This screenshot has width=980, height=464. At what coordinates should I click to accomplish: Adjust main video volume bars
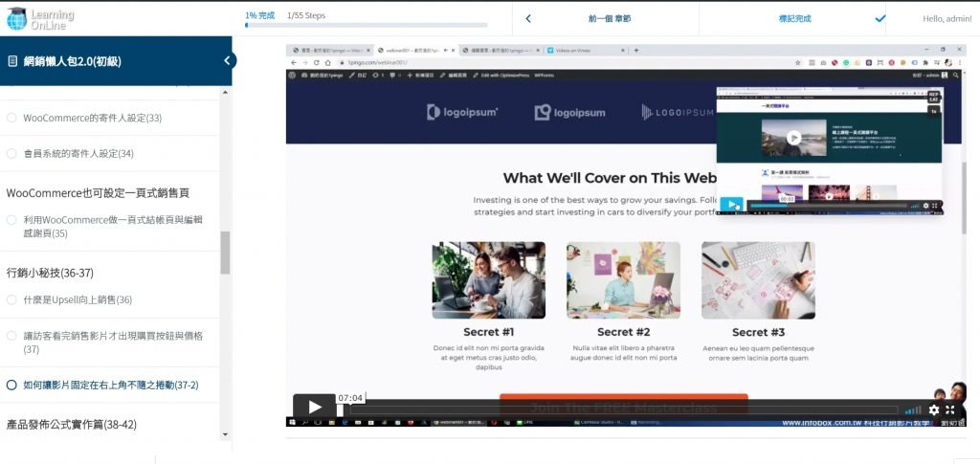click(x=913, y=409)
